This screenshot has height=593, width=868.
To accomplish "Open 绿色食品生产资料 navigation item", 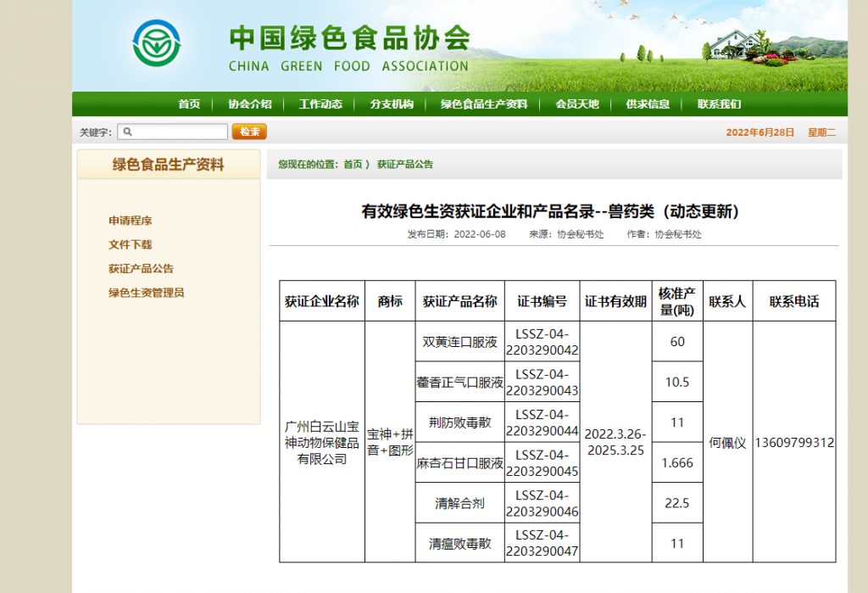I will pos(484,104).
